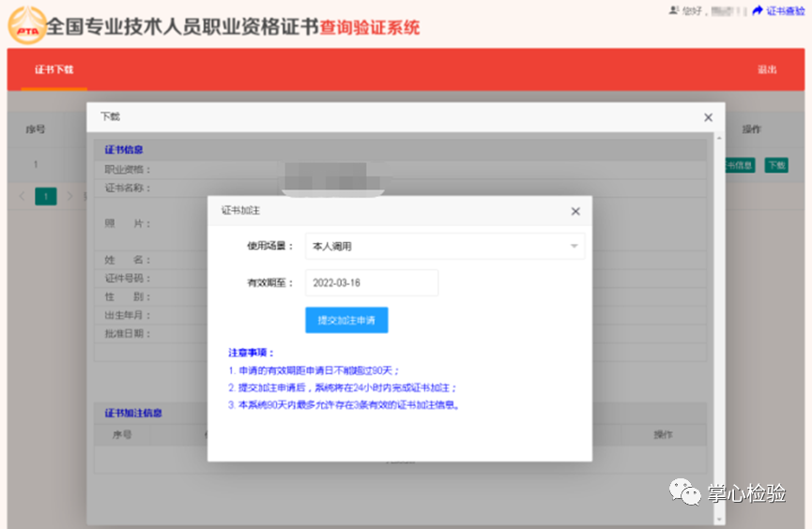Click the 下载 dialog scrollbar up arrow
The image size is (812, 529).
point(718,138)
